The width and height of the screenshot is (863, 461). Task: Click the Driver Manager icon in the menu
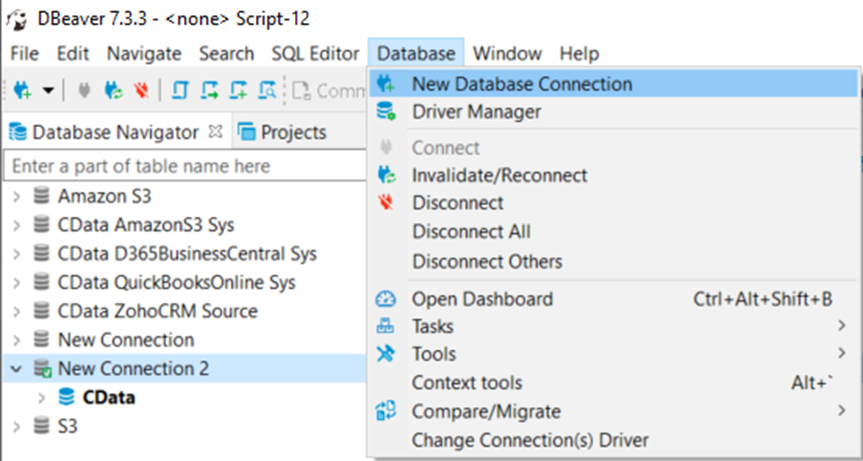pyautogui.click(x=386, y=112)
